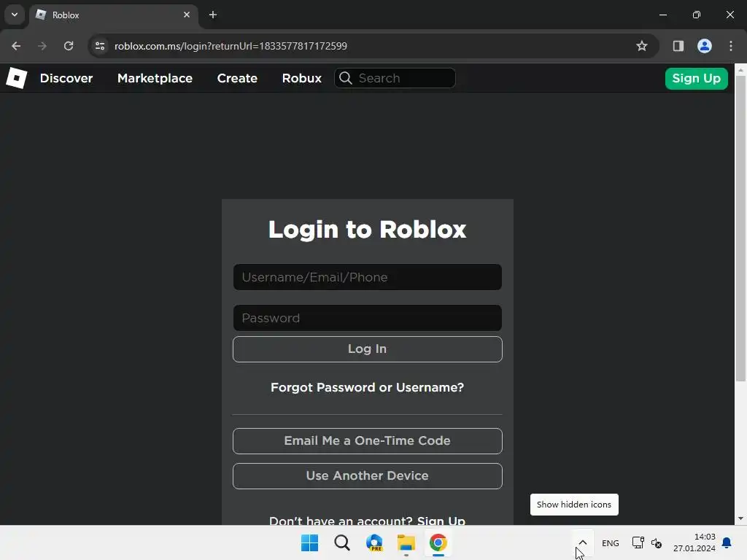Viewport: 747px width, 560px height.
Task: Open the network status tray icon
Action: (x=638, y=542)
